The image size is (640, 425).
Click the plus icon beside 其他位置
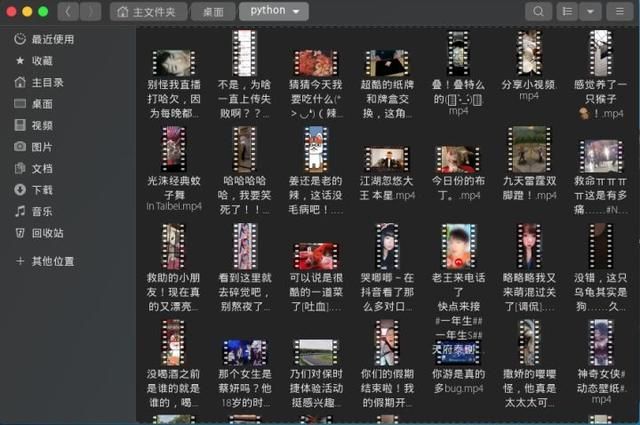pos(20,261)
